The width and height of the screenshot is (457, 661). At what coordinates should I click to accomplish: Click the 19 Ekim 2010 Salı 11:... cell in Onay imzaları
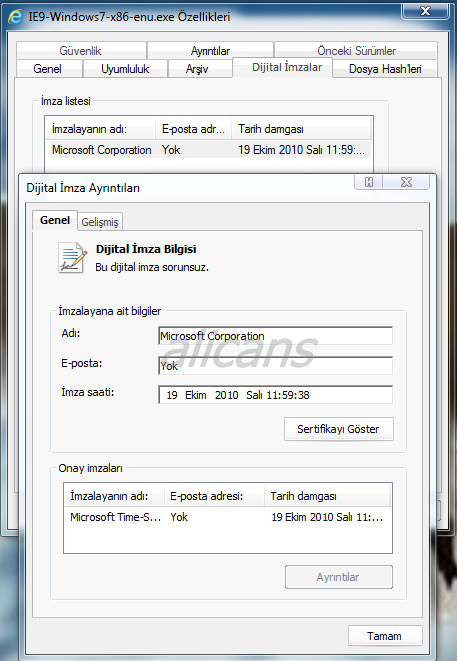point(327,517)
